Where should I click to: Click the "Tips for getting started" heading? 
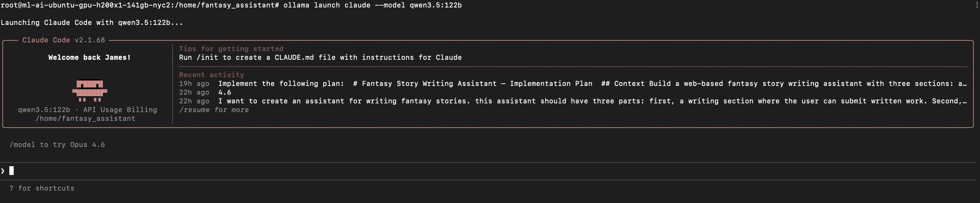pyautogui.click(x=231, y=49)
